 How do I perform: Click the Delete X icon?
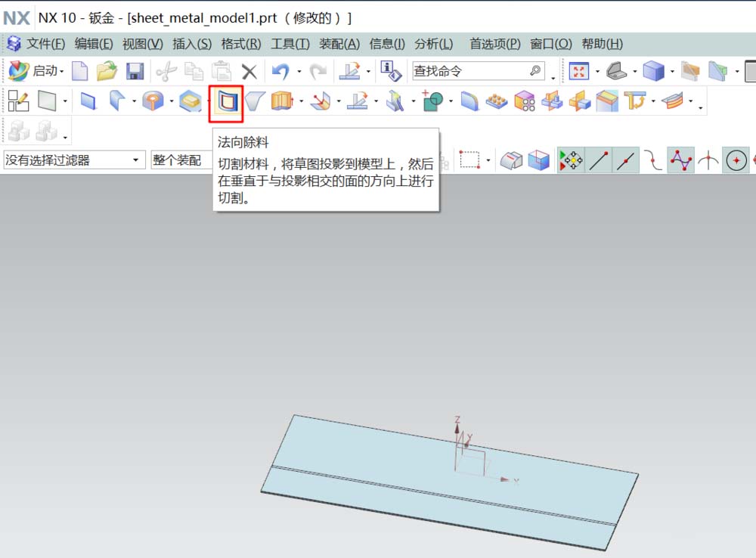(249, 72)
